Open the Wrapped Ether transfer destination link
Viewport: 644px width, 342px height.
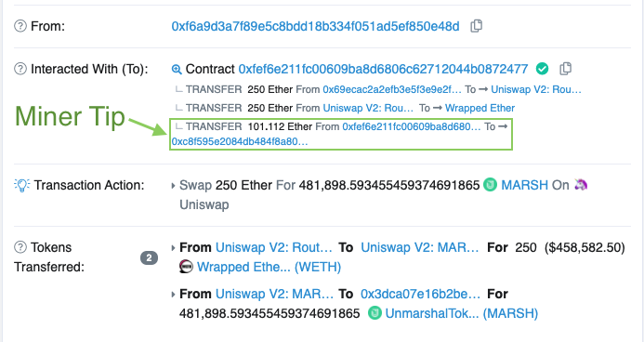[480, 108]
